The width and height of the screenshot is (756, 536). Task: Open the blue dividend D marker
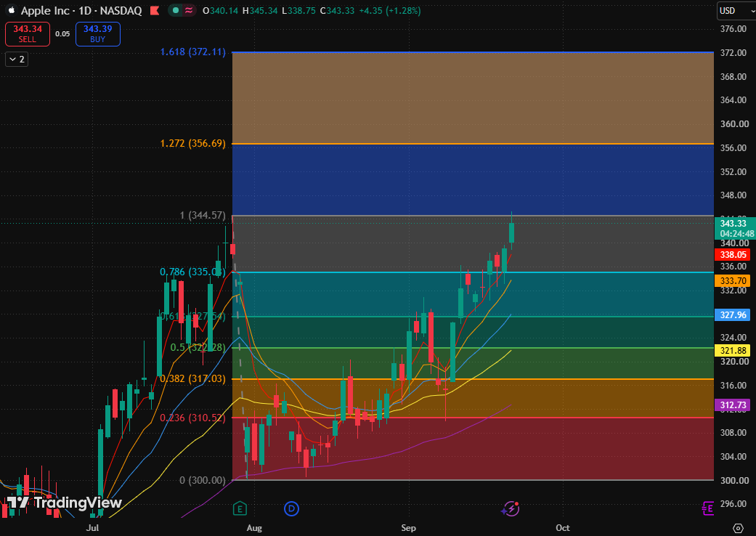(291, 508)
